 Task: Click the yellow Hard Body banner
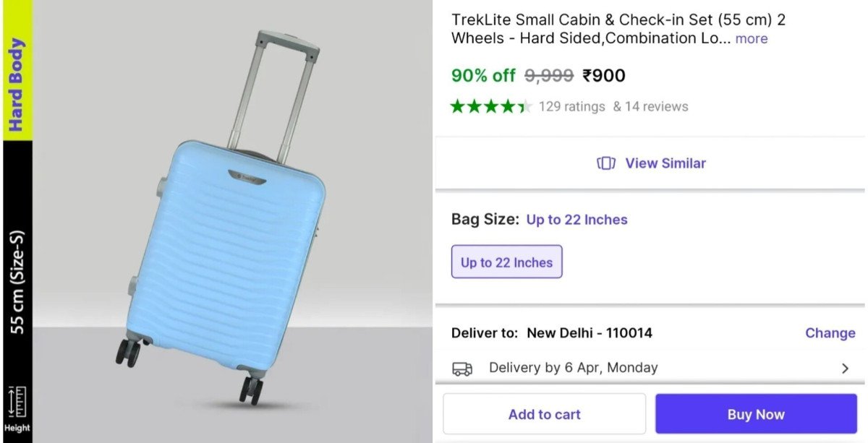point(17,85)
